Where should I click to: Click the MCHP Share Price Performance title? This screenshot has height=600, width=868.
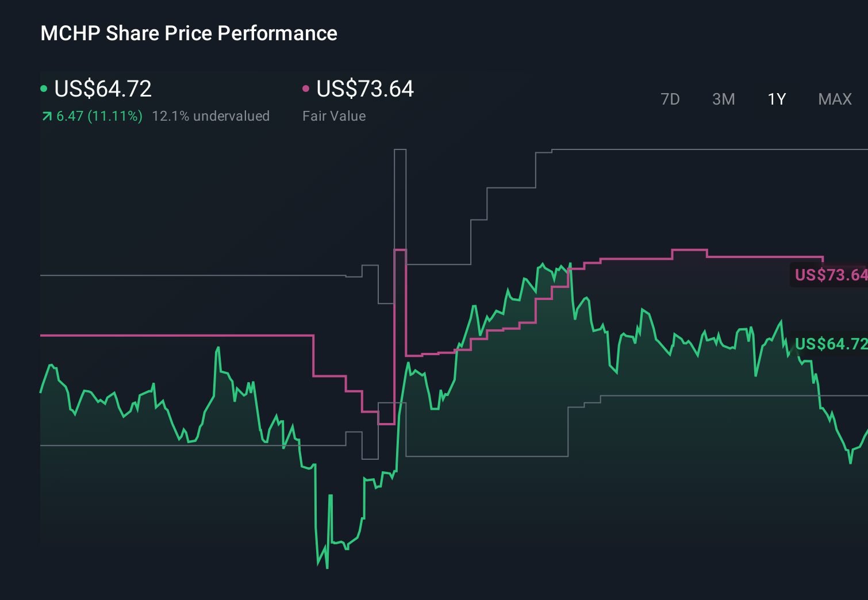(188, 33)
